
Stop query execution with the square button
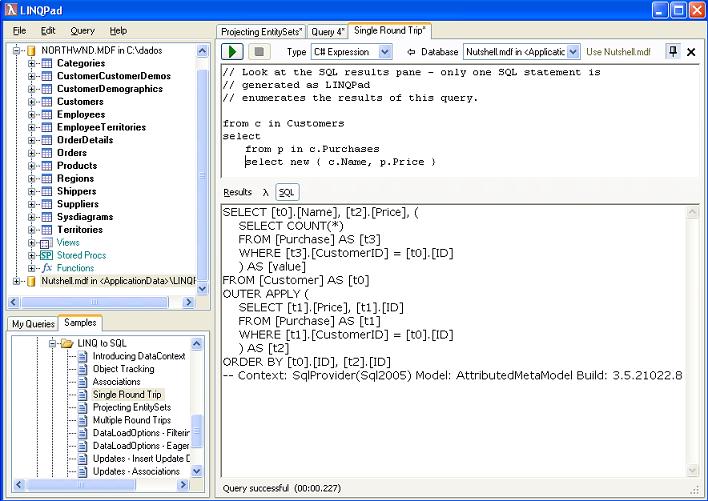[x=259, y=52]
